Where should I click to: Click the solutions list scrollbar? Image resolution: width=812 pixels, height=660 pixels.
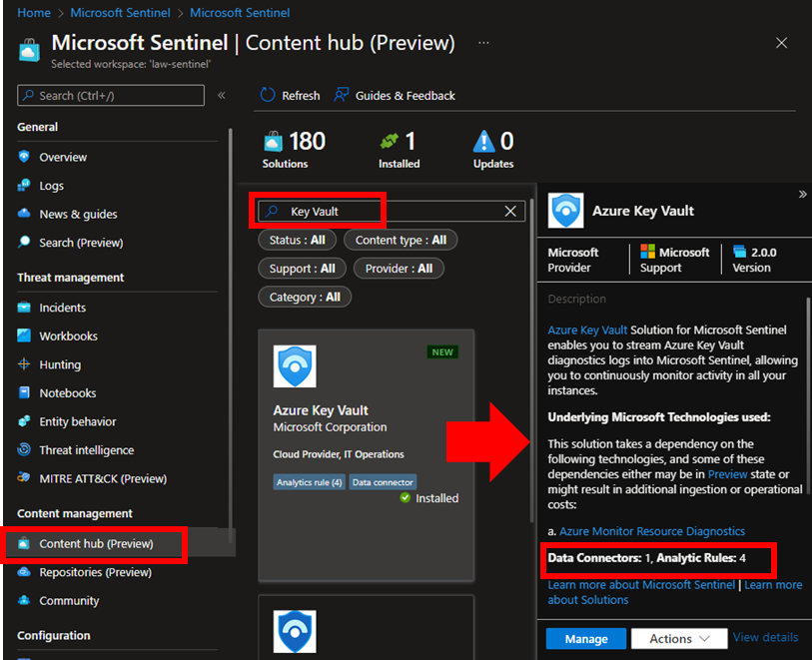pos(531,359)
